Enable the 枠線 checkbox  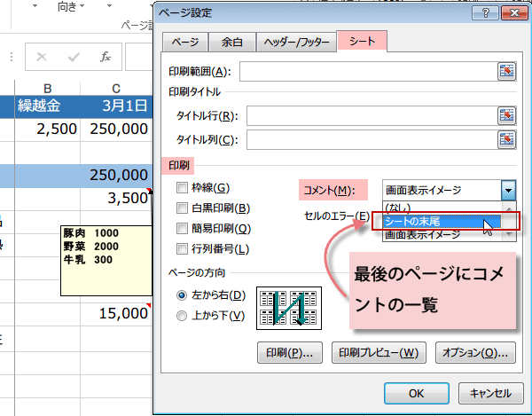click(x=183, y=188)
